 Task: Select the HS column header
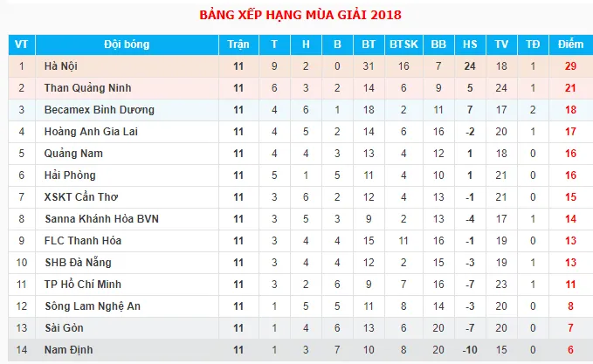point(470,45)
